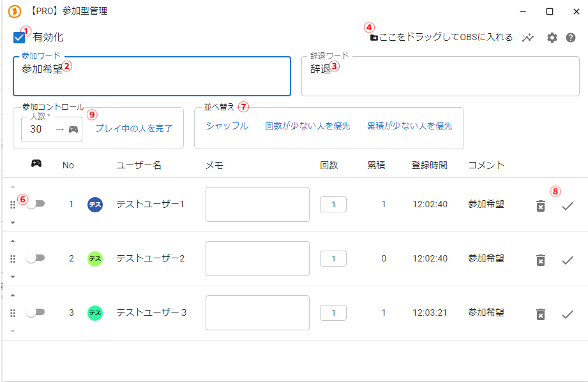Screen dimensions: 588x382
Task: Open the statistics chart icon
Action: click(x=527, y=38)
